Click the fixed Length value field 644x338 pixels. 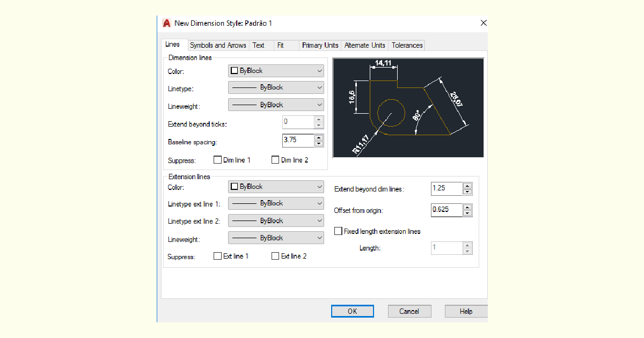pyautogui.click(x=447, y=248)
